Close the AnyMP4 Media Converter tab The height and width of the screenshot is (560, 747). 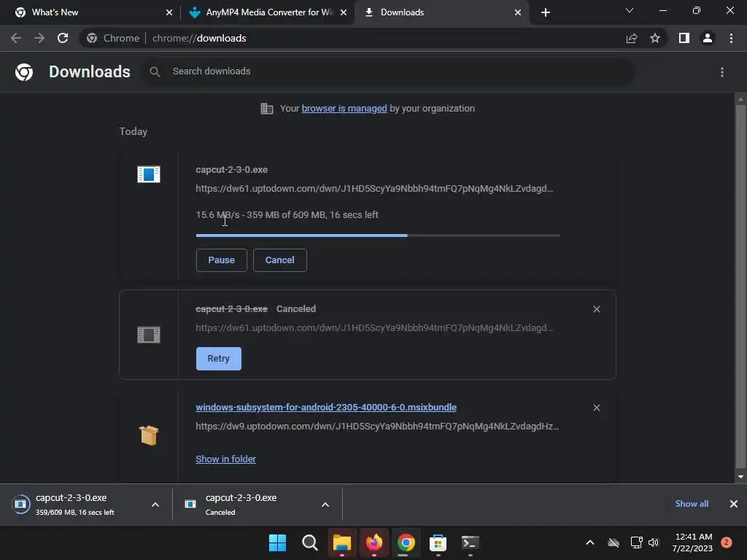344,12
